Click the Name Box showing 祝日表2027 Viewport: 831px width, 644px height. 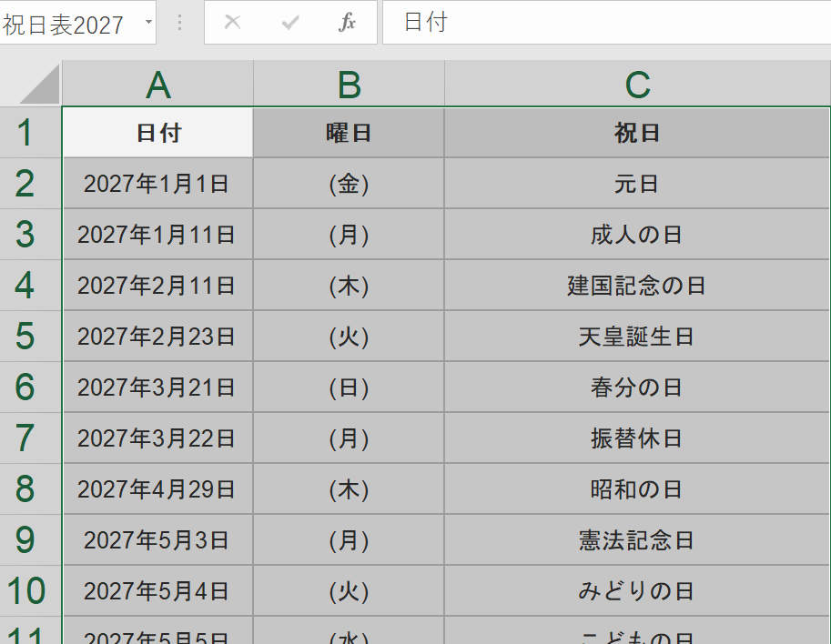pyautogui.click(x=68, y=24)
